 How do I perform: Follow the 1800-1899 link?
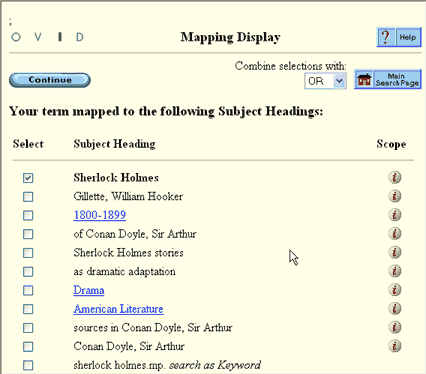point(100,215)
